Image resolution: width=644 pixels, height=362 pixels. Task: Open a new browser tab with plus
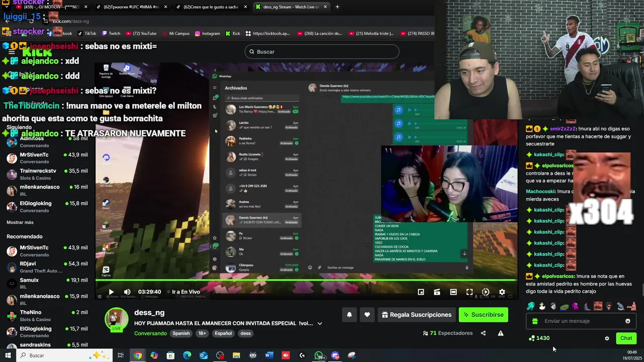coord(337,7)
